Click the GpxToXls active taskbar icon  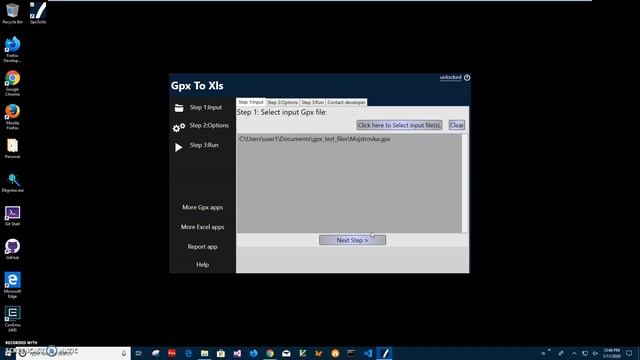[x=384, y=353]
